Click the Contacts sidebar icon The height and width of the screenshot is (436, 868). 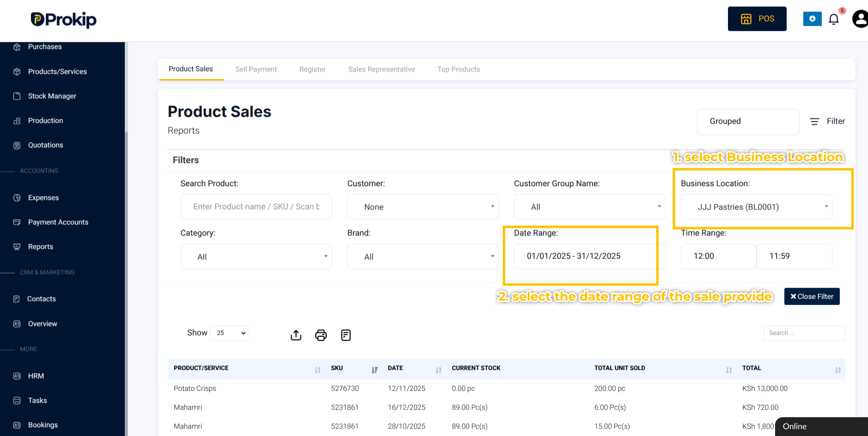(17, 299)
